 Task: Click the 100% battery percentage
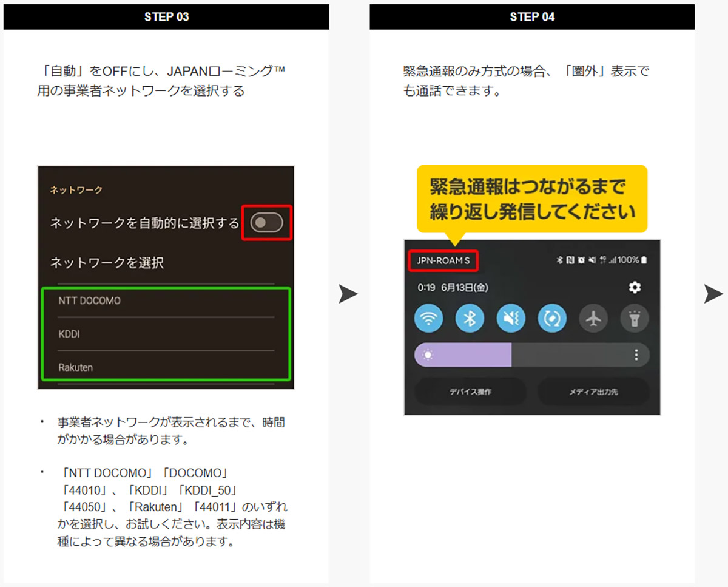click(x=629, y=260)
